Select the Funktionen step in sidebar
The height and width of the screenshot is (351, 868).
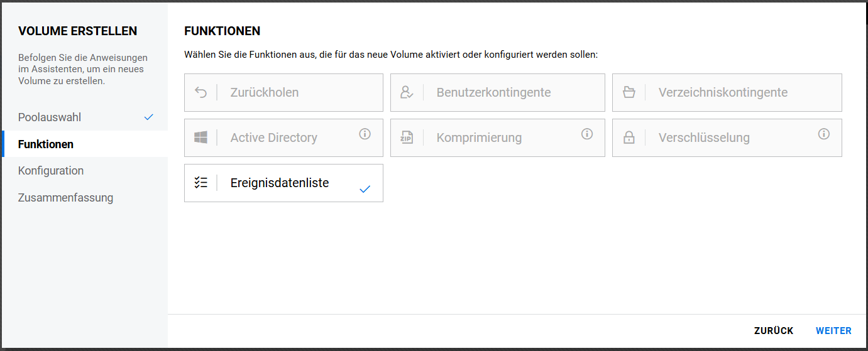(46, 144)
